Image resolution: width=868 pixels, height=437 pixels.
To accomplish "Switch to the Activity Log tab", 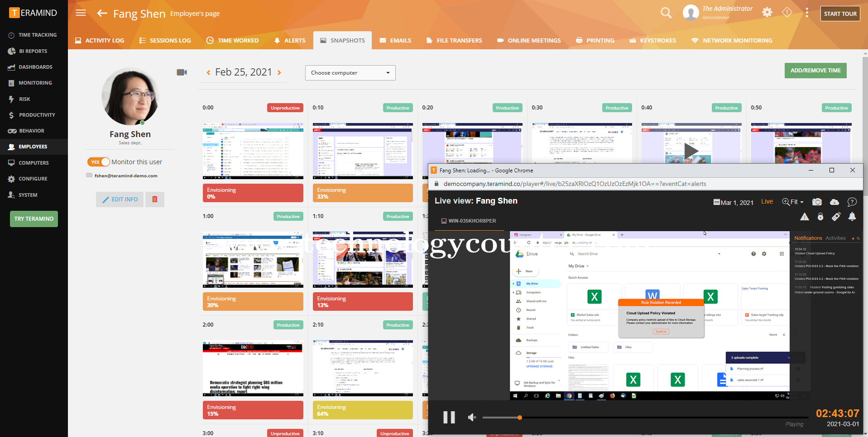I will [x=100, y=40].
